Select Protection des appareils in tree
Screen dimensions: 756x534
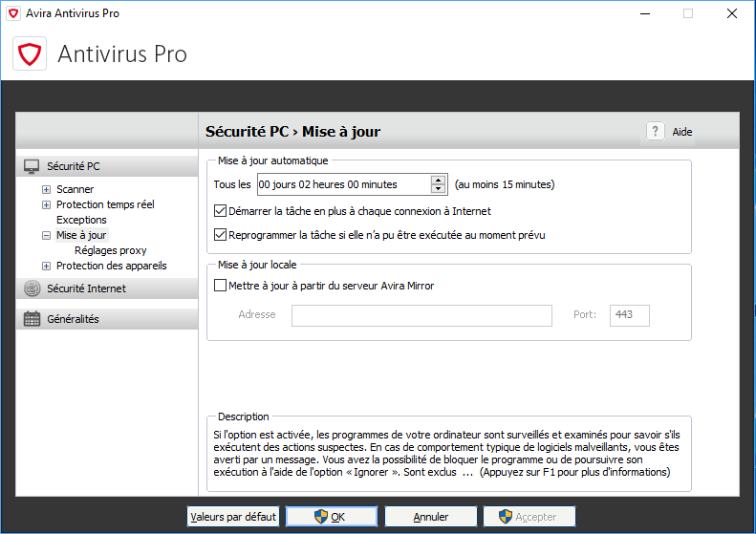(112, 266)
